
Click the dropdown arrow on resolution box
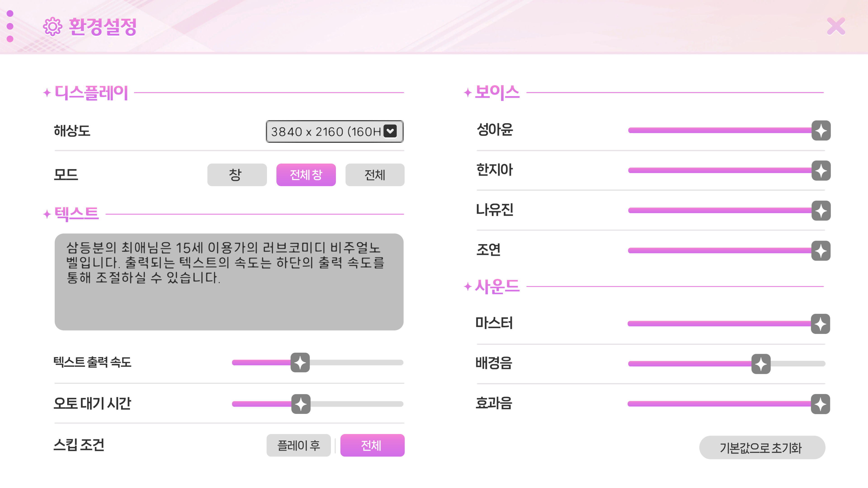point(391,131)
